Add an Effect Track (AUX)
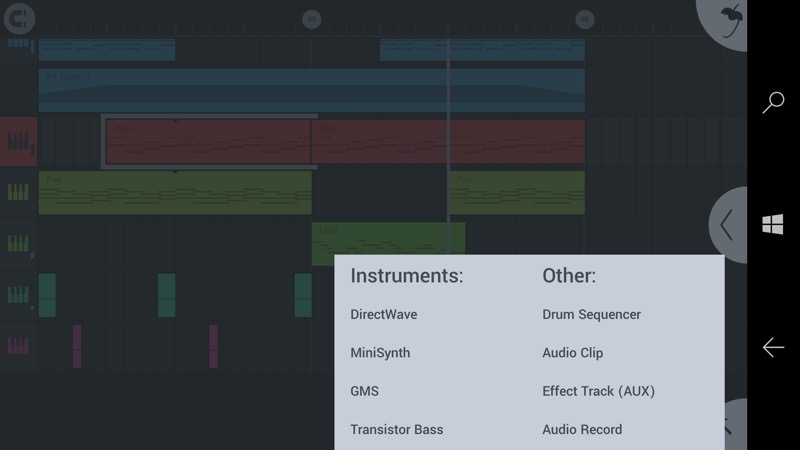This screenshot has width=800, height=450. coord(598,391)
